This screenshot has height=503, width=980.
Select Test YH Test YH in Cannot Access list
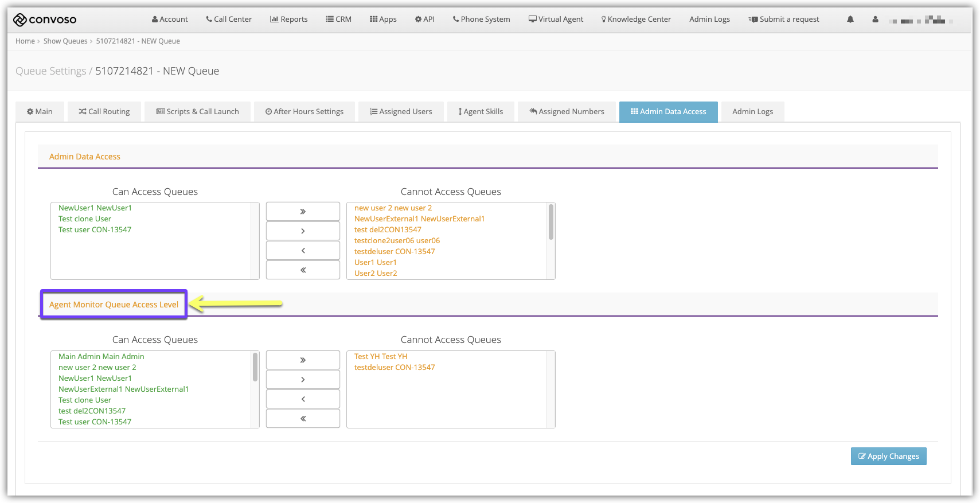click(x=381, y=357)
